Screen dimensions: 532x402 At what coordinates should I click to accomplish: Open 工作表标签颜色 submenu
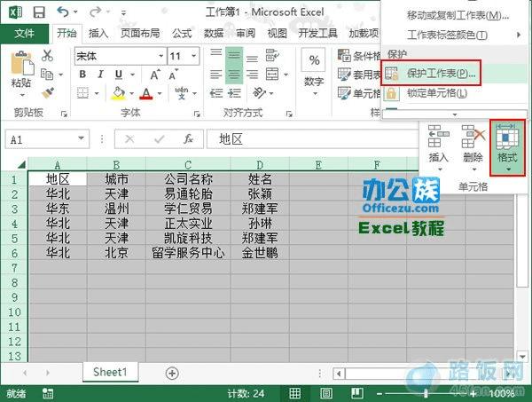tap(455, 35)
